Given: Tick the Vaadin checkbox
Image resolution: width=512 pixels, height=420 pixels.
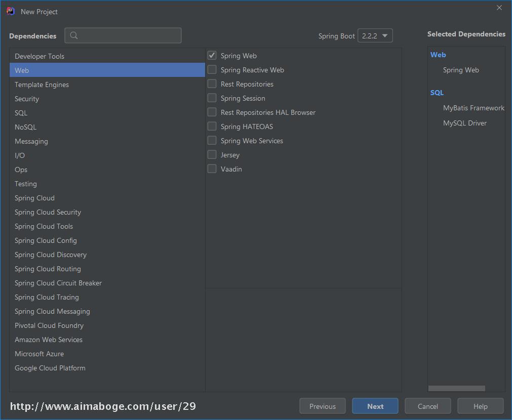Looking at the screenshot, I should (212, 169).
